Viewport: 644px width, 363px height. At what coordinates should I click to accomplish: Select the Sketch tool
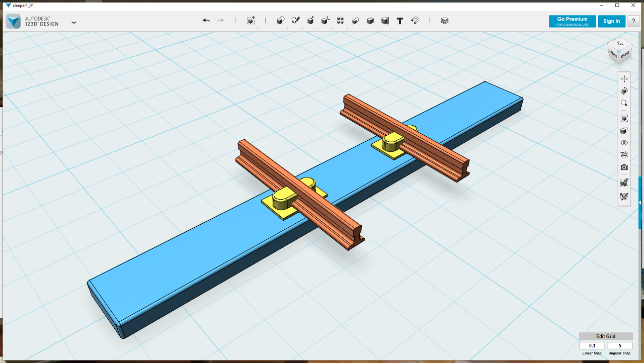296,21
